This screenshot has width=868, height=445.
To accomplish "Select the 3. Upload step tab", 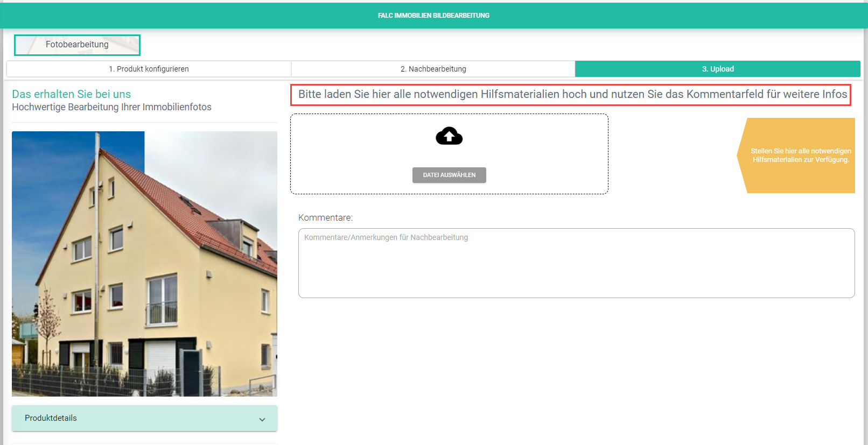I will [x=717, y=69].
